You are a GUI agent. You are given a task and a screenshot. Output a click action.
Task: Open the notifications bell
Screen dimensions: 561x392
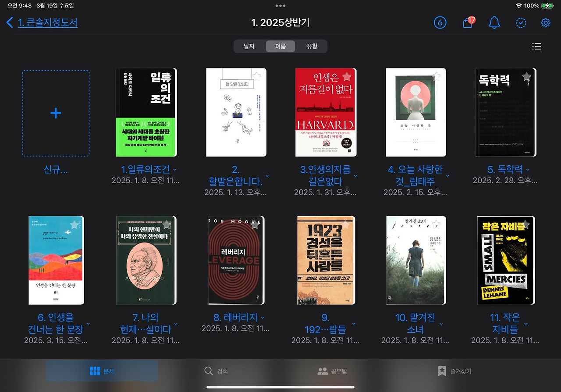coord(494,22)
